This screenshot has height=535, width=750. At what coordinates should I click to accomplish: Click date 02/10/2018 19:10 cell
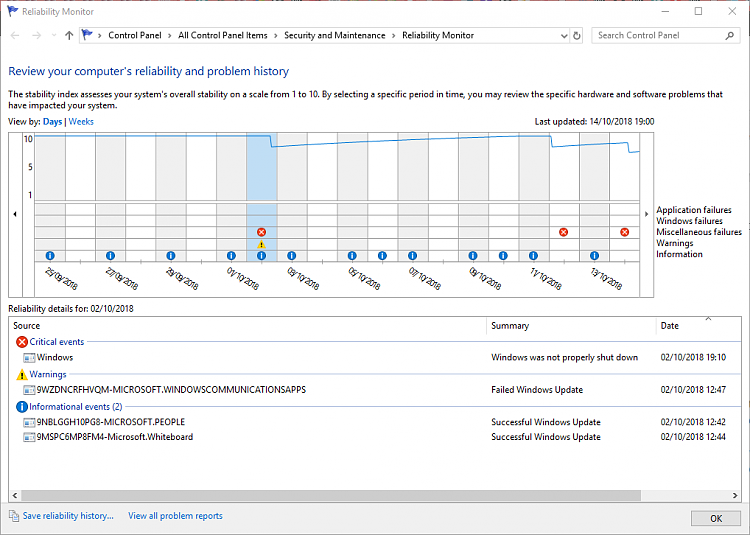[693, 358]
